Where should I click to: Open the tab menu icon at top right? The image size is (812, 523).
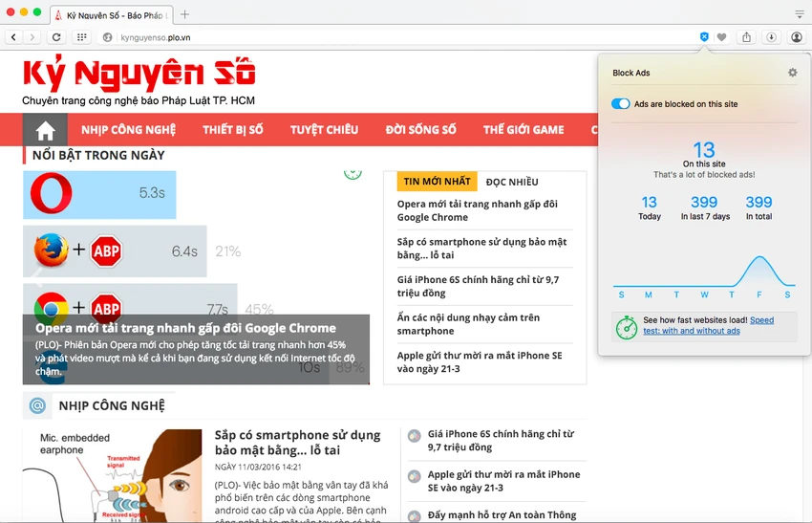[800, 14]
